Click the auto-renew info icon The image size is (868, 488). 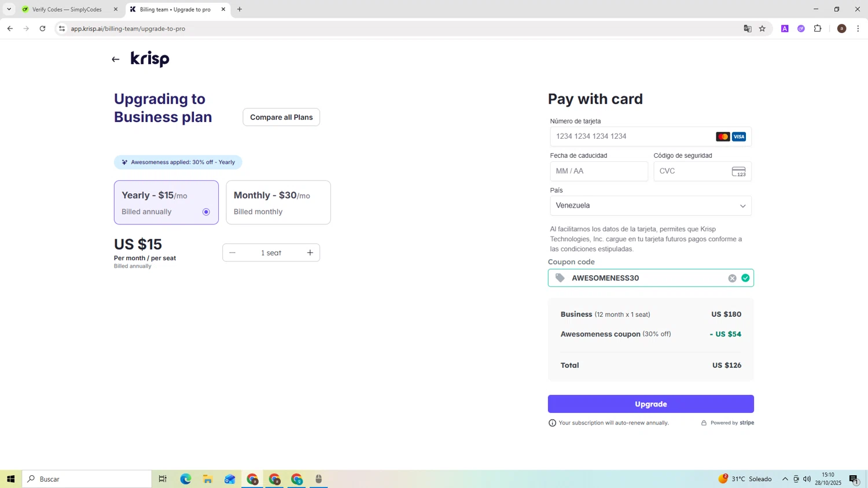pyautogui.click(x=552, y=423)
